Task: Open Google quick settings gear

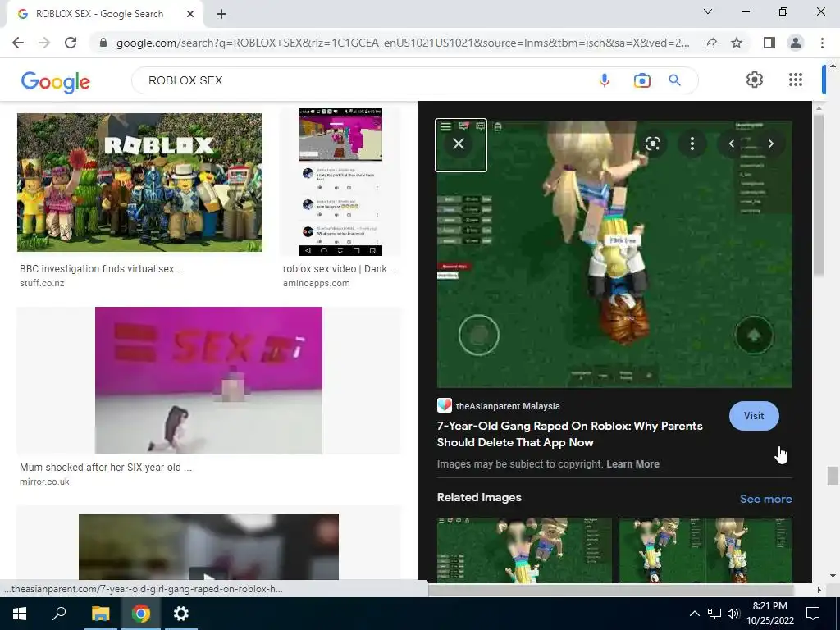Action: 755,80
